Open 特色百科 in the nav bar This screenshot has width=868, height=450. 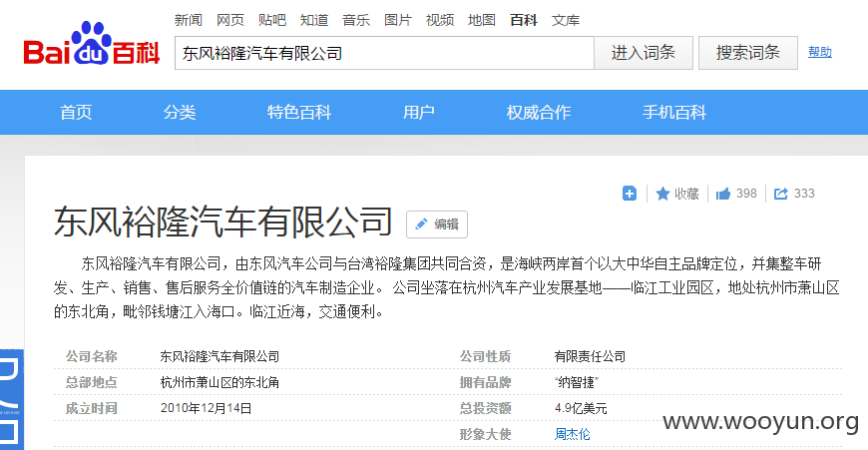point(299,113)
